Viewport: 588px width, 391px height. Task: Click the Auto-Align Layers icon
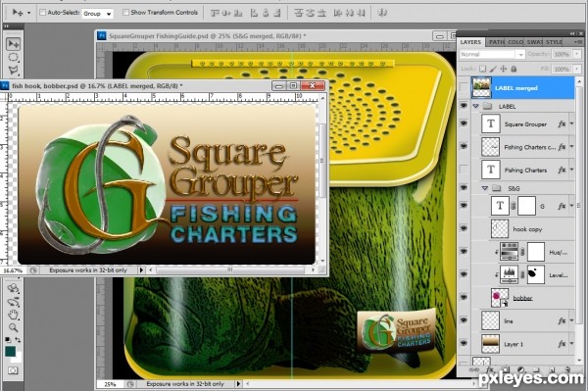[382, 13]
